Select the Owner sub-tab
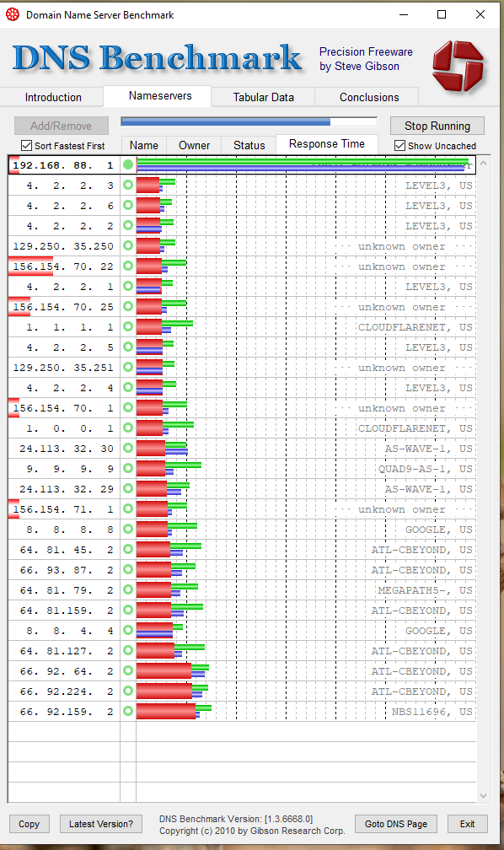This screenshot has width=504, height=850. pos(194,145)
